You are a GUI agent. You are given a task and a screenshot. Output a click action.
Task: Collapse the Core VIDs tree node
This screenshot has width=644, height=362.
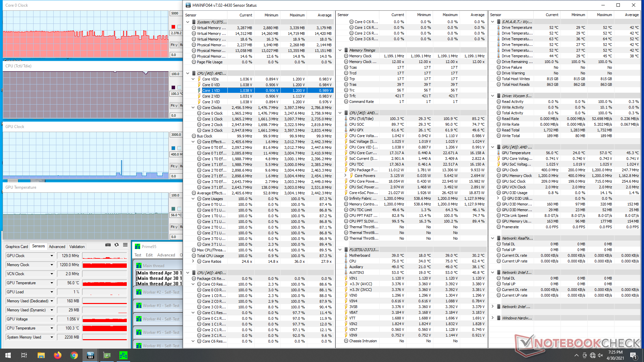coord(193,79)
